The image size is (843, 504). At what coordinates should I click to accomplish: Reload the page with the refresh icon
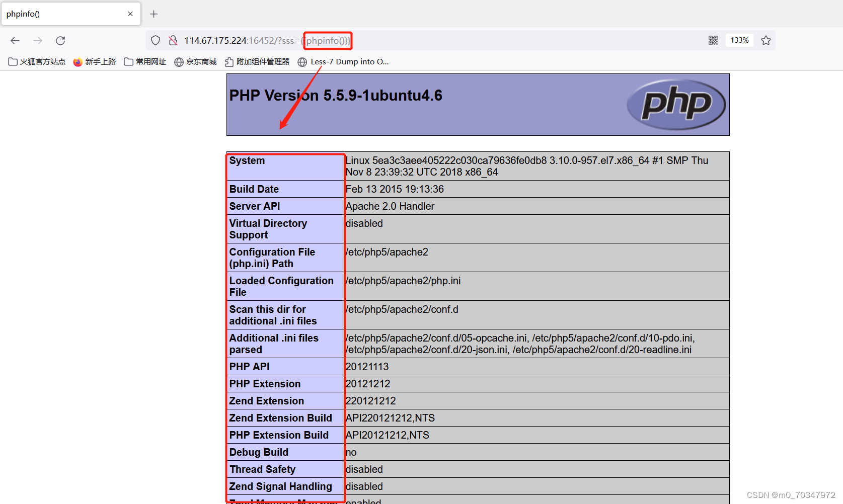coord(60,40)
